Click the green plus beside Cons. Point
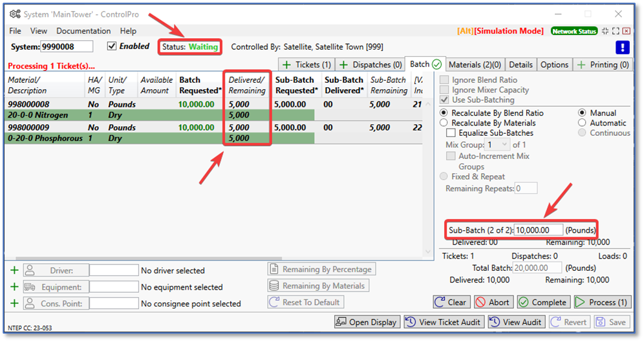This screenshot has height=342, width=644. point(14,303)
